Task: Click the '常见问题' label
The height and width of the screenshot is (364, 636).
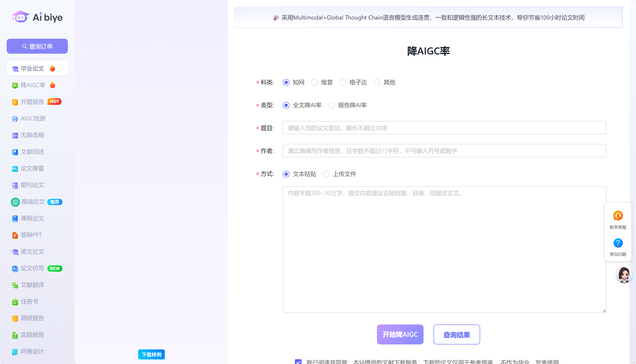Action: (618, 254)
